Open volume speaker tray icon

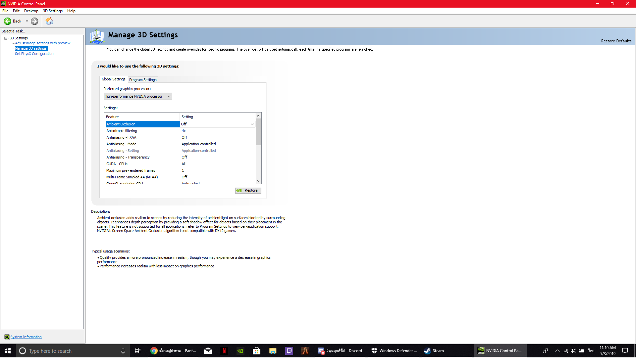(573, 351)
